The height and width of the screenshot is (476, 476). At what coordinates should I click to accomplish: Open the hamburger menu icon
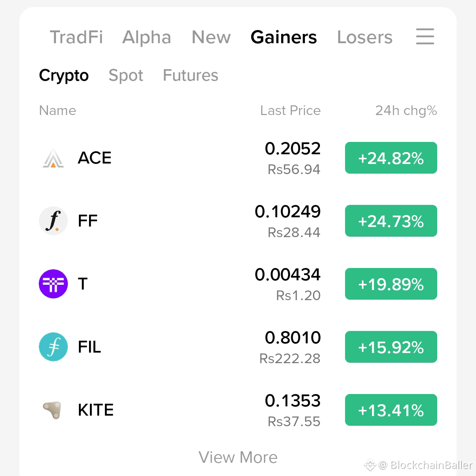(425, 37)
